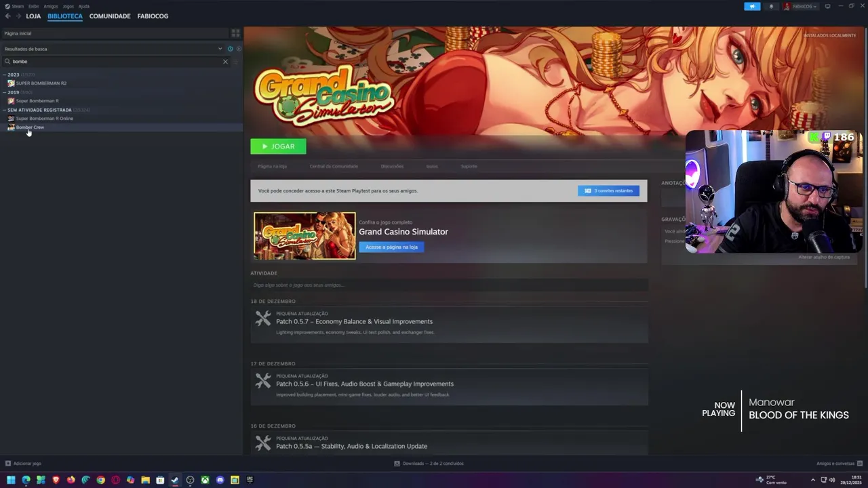Switch to the COMUNIDADE tab

pos(110,16)
